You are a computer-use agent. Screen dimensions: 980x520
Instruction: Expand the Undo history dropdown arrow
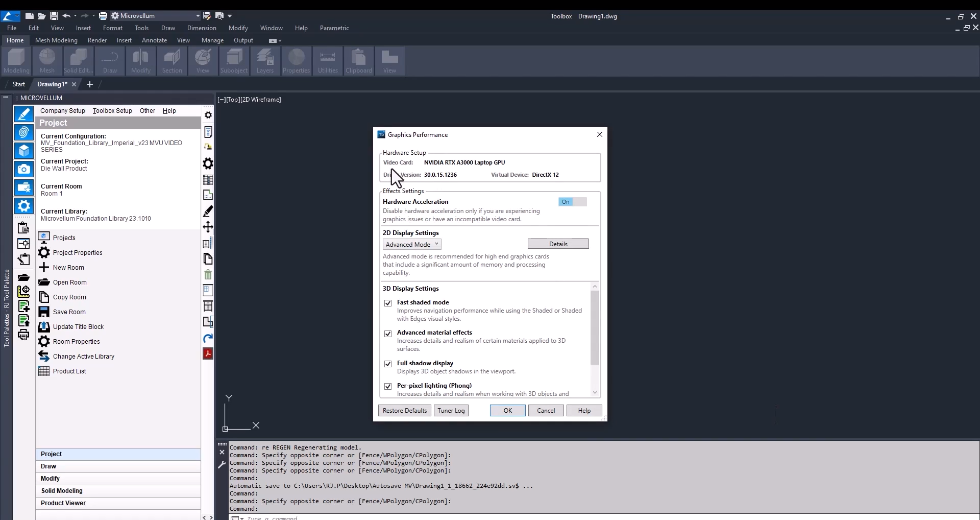(75, 16)
